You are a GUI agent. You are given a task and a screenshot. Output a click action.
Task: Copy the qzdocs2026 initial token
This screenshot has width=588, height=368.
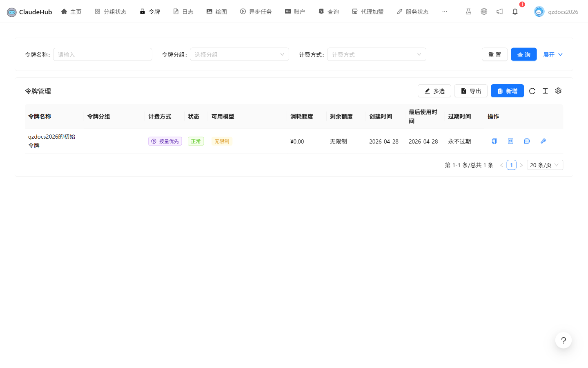(494, 141)
